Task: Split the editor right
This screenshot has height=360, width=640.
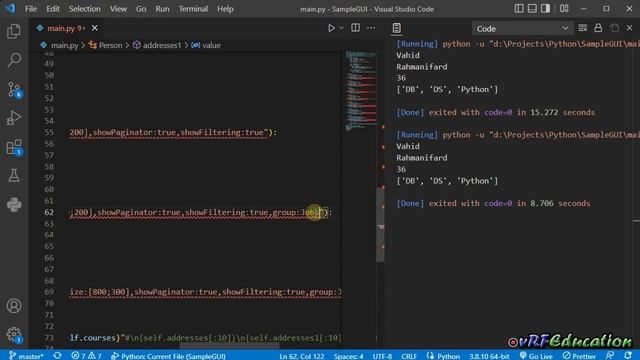Action: [x=356, y=28]
